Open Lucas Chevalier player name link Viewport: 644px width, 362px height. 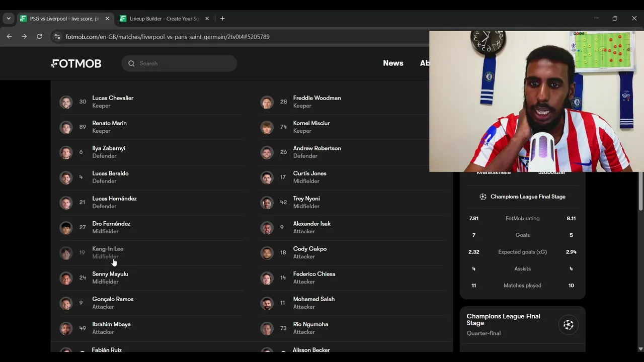(113, 98)
